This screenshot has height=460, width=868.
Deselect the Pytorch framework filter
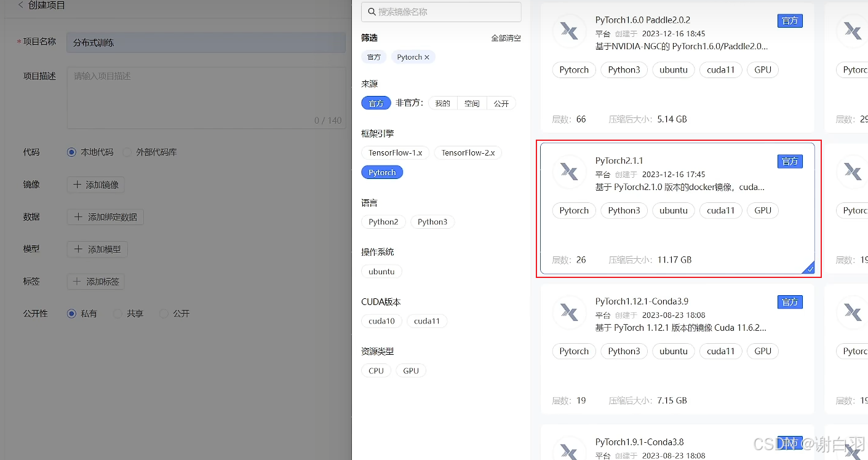click(382, 173)
